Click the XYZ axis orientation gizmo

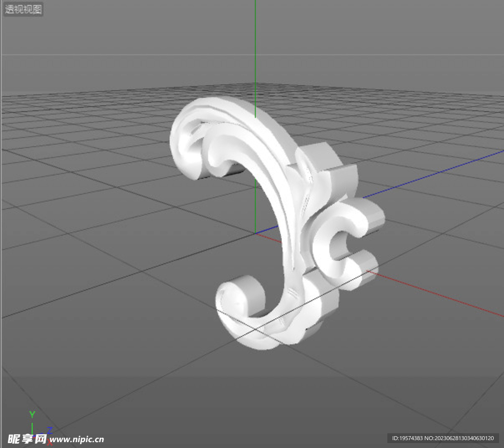point(40,428)
